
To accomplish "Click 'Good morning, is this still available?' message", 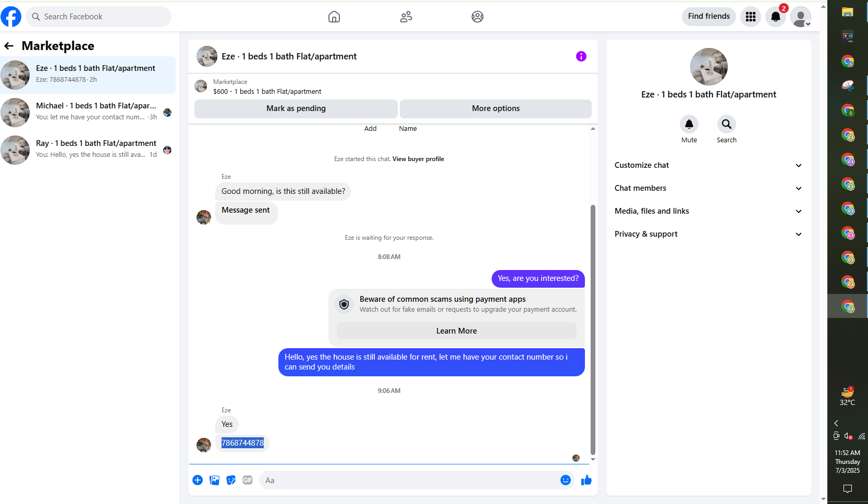I will click(283, 191).
